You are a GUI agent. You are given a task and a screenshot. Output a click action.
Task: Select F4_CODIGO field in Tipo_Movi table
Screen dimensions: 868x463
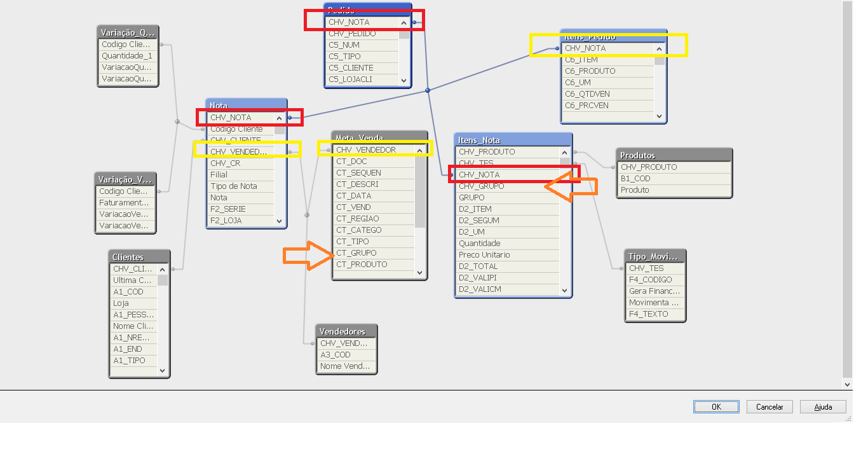[x=656, y=280]
